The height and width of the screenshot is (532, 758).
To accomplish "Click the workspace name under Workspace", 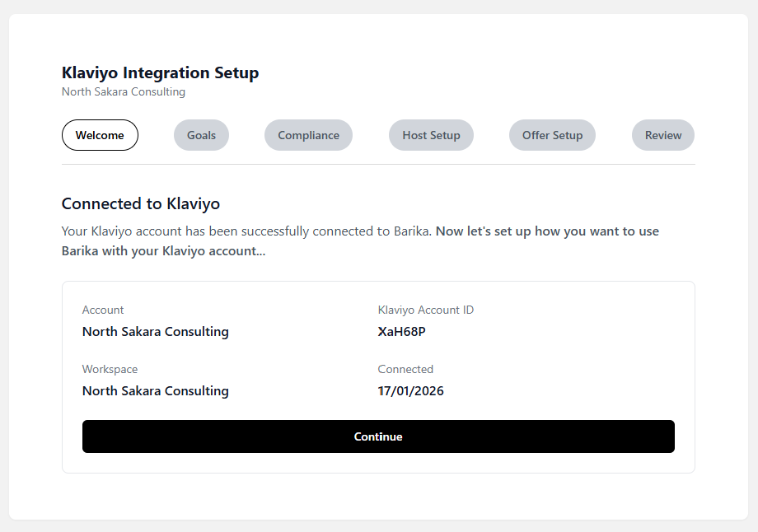I will [155, 391].
